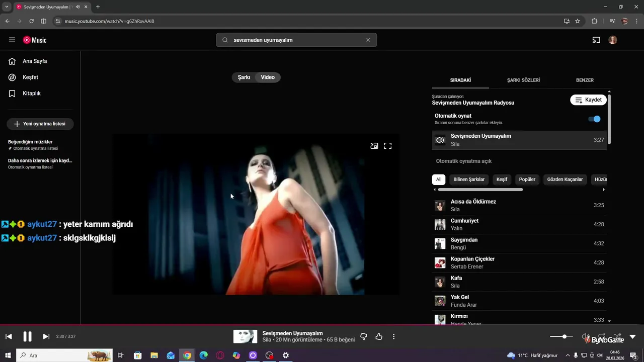This screenshot has width=644, height=362.
Task: Open the song's three-dot options menu
Action: click(394, 336)
